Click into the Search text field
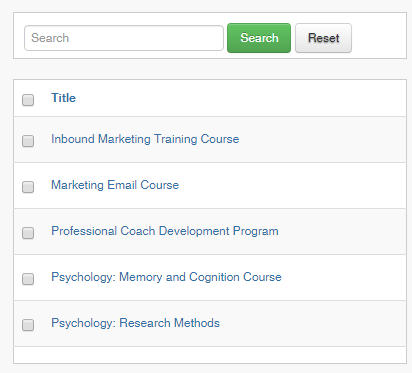This screenshot has width=412, height=373. pyautogui.click(x=124, y=38)
